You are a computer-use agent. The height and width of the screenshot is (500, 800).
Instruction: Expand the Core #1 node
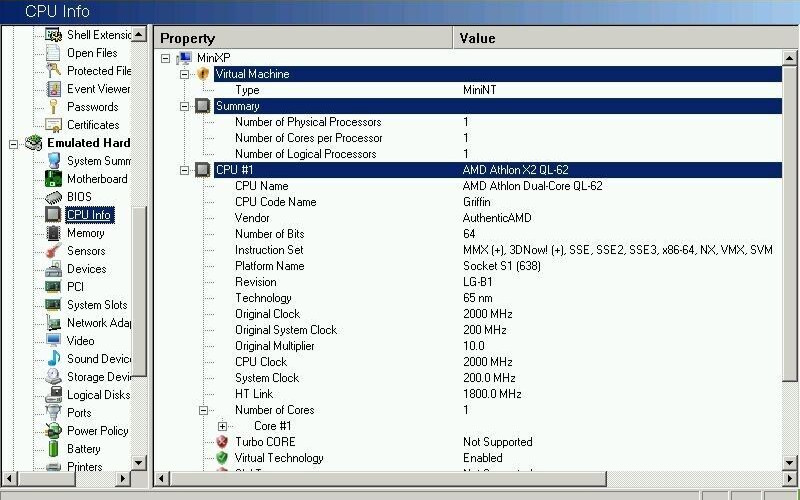pos(222,426)
